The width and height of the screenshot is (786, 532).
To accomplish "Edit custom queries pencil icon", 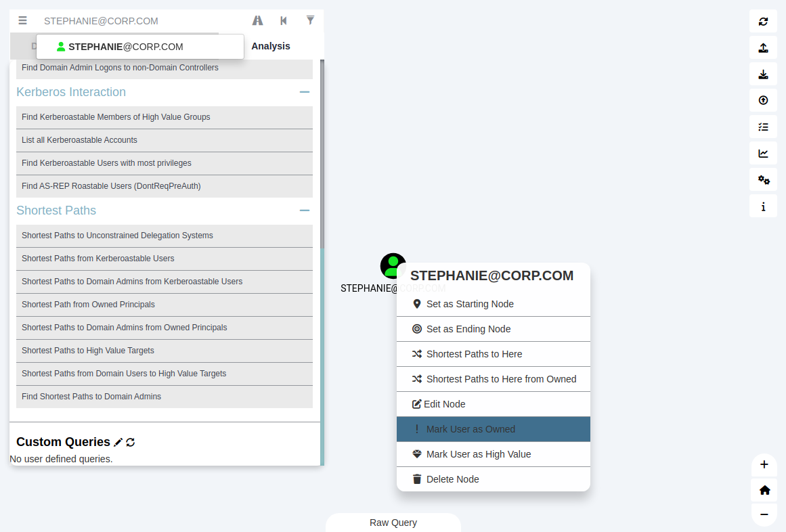I will (x=118, y=442).
